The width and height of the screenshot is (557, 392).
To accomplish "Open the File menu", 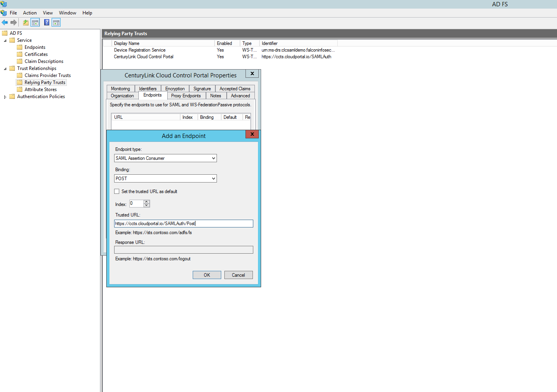I will click(13, 13).
